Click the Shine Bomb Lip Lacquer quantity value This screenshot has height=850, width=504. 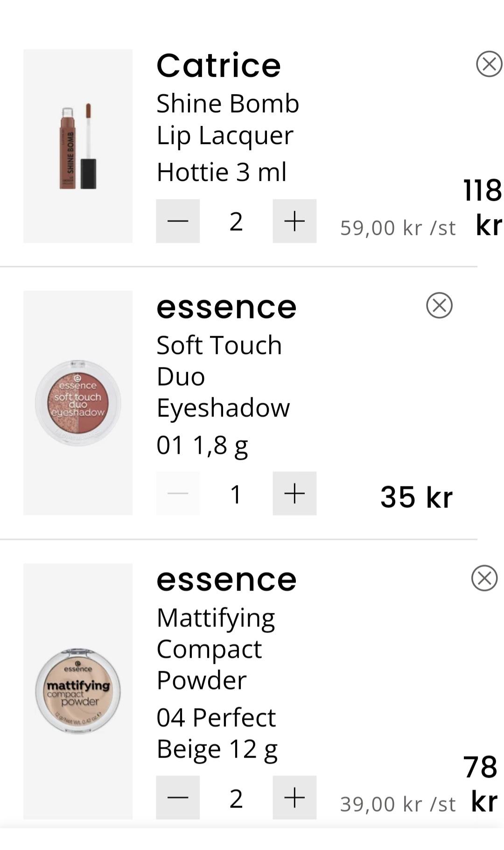click(x=236, y=221)
